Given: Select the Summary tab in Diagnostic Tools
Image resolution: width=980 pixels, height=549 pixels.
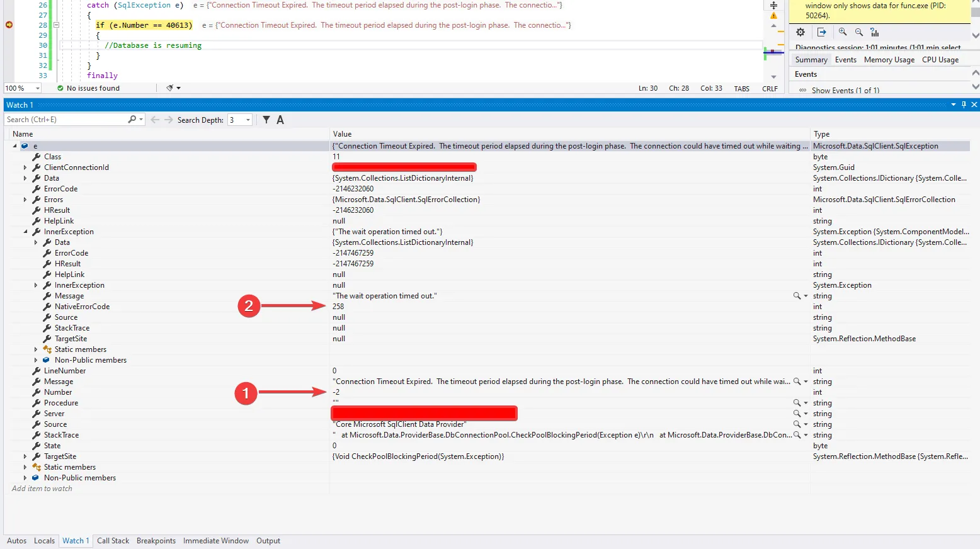Looking at the screenshot, I should click(811, 60).
